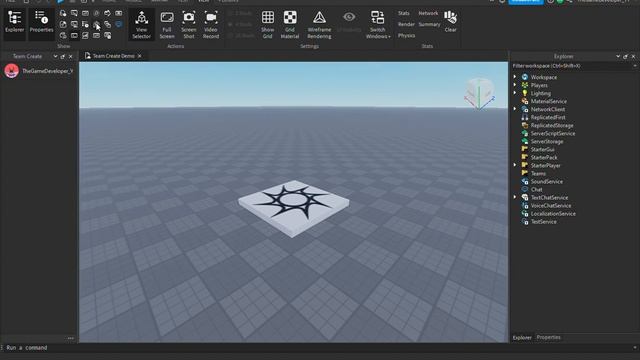Enter Full Screen mode
640x360 pixels.
167,25
